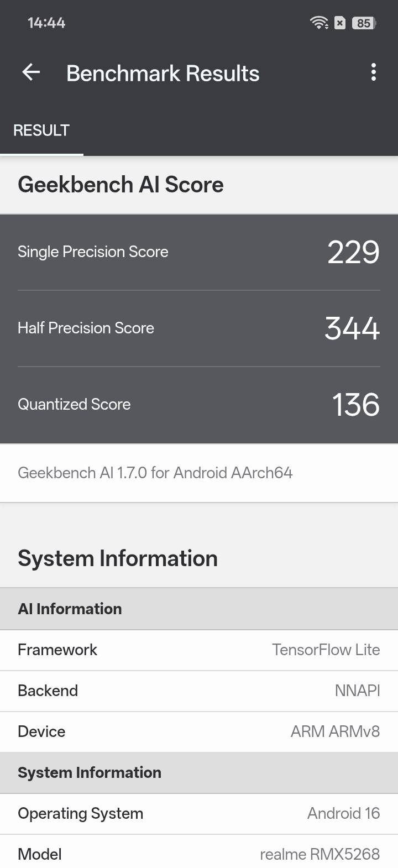This screenshot has width=398, height=868.
Task: Tap the Device ARM ARMv8 row
Action: point(199,732)
